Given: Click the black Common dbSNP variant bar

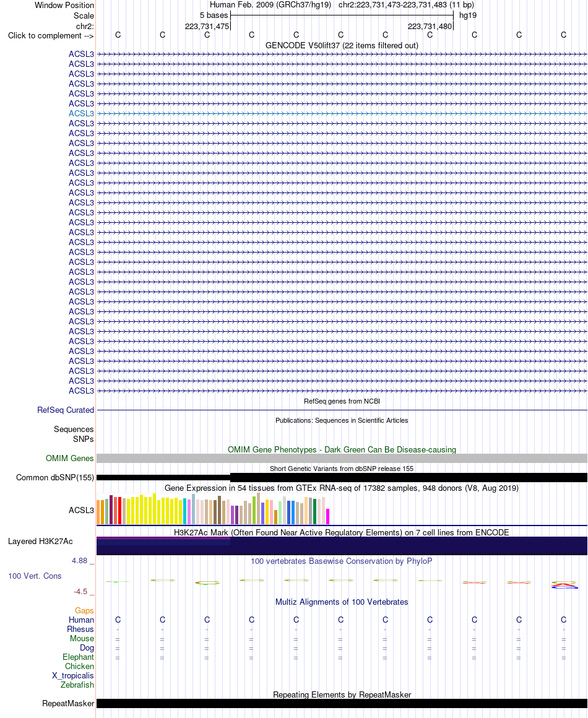Looking at the screenshot, I should click(342, 478).
